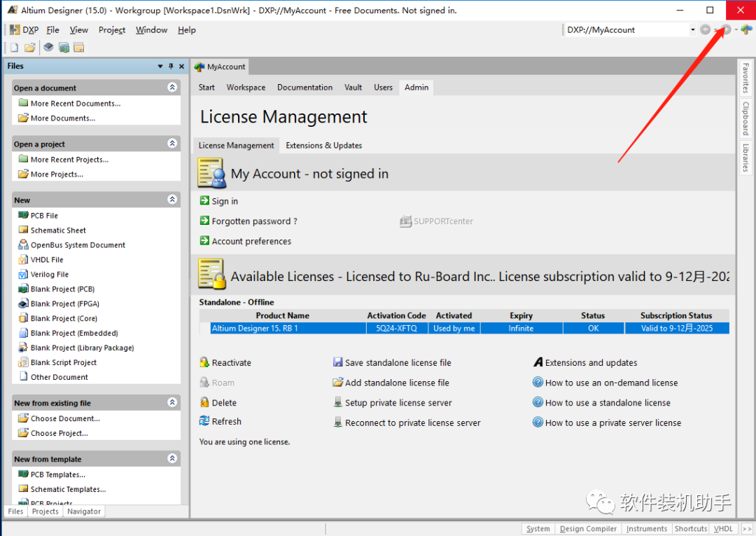Go forward with the navigation forward arrow
Viewport: 756px width, 536px height.
pos(726,30)
